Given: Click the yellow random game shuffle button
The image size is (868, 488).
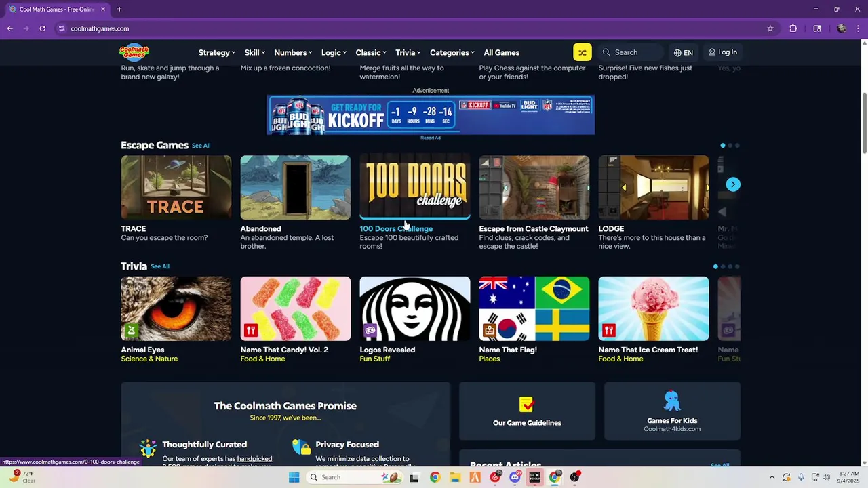Looking at the screenshot, I should click(x=583, y=52).
